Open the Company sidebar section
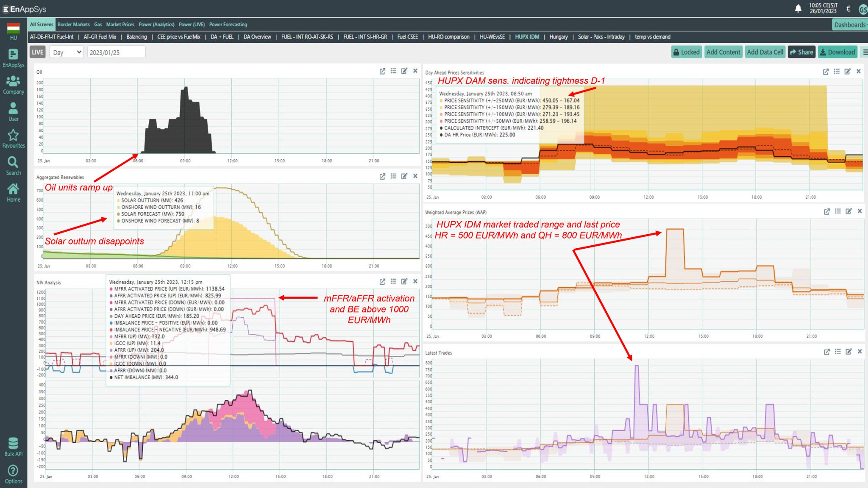The width and height of the screenshot is (868, 488). pyautogui.click(x=14, y=85)
